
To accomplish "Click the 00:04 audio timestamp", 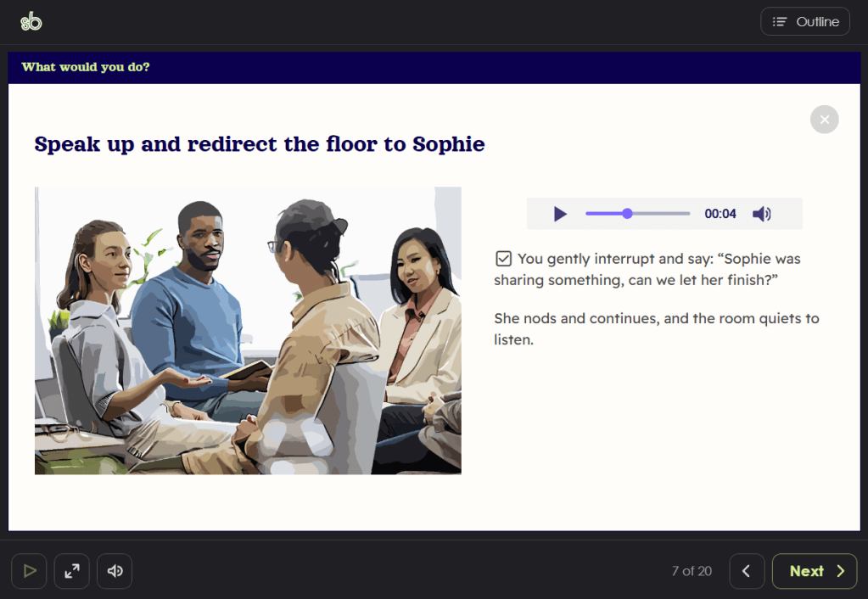I will [x=720, y=214].
